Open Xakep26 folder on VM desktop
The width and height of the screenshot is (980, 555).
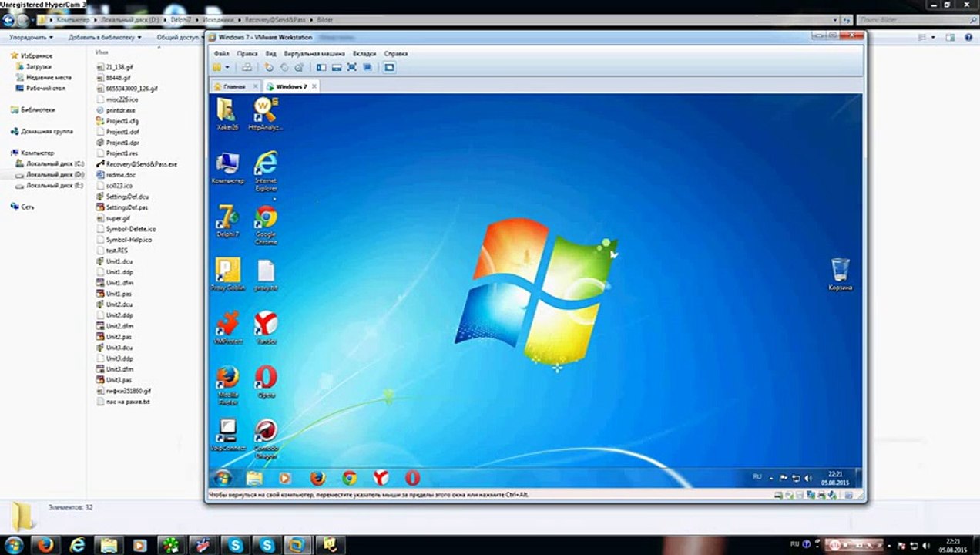click(226, 114)
